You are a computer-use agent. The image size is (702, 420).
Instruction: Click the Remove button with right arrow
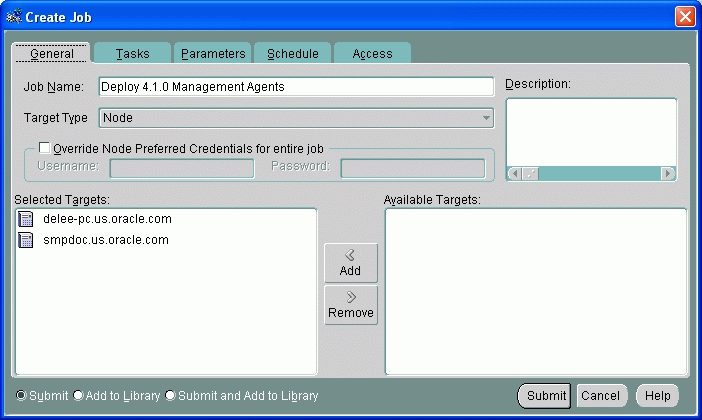coord(350,305)
